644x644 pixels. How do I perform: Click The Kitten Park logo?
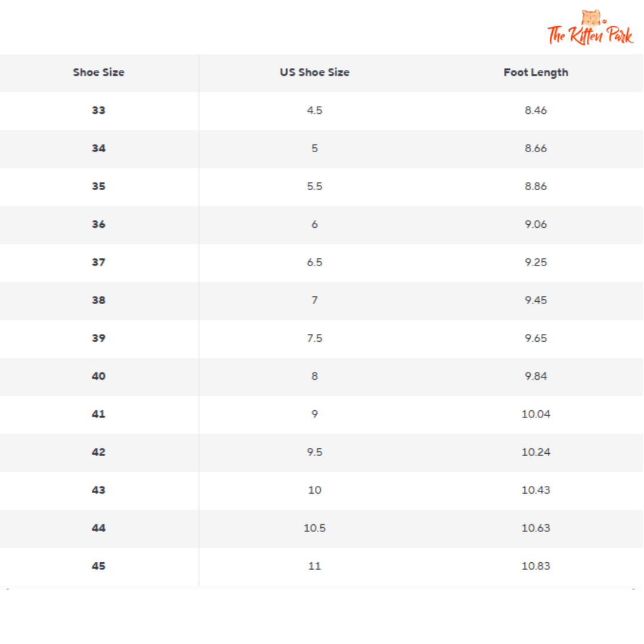pyautogui.click(x=590, y=29)
